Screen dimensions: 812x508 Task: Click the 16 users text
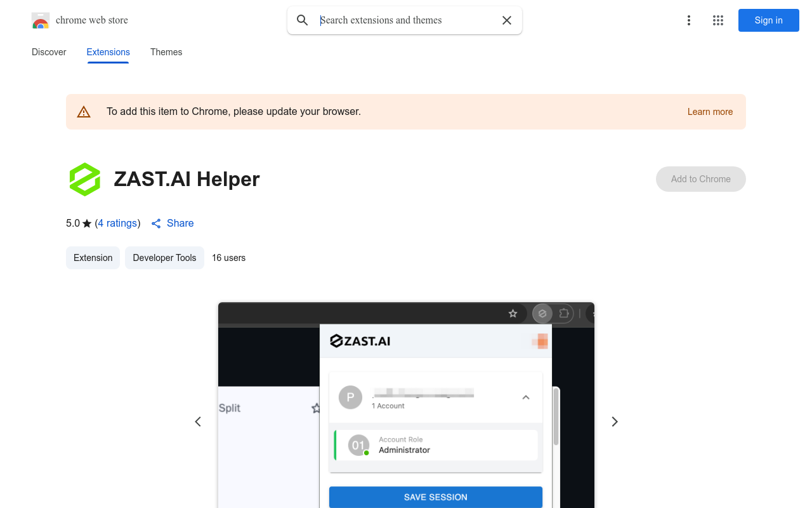[x=228, y=258]
